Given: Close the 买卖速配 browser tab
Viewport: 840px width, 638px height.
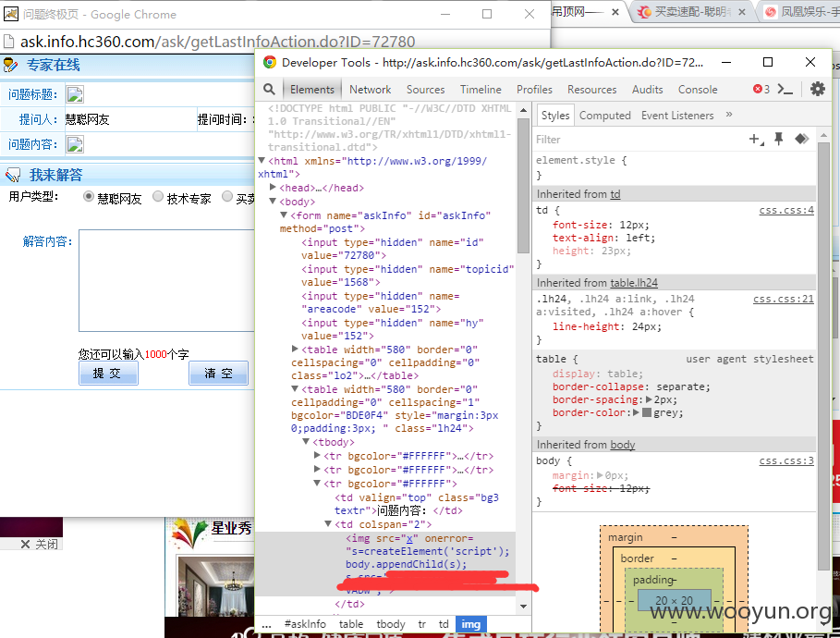Looking at the screenshot, I should coord(741,12).
